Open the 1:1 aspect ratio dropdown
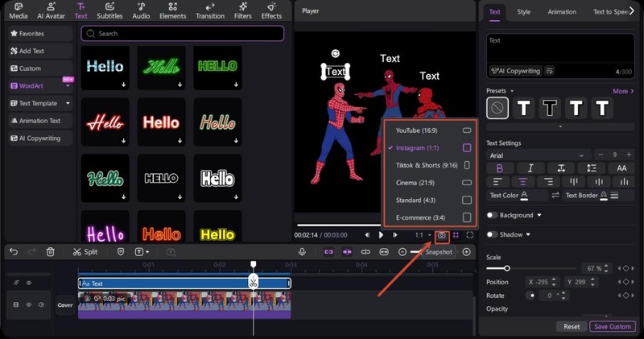This screenshot has width=644, height=339. [x=423, y=235]
